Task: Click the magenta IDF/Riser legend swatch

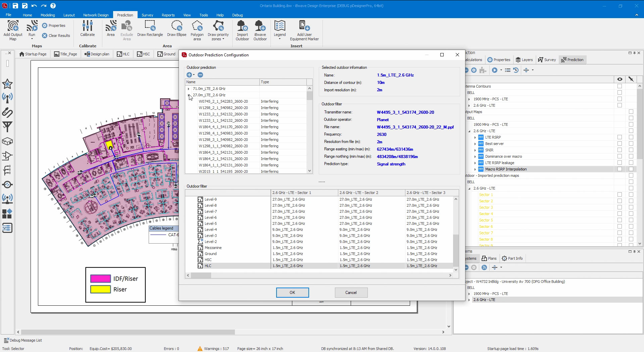Action: pos(100,279)
